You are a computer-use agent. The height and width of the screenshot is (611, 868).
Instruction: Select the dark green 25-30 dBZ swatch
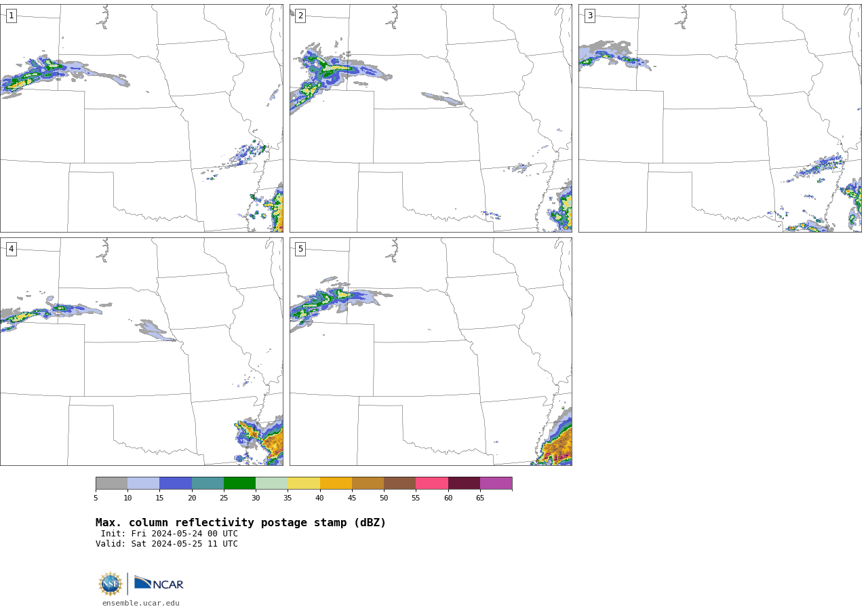[239, 483]
